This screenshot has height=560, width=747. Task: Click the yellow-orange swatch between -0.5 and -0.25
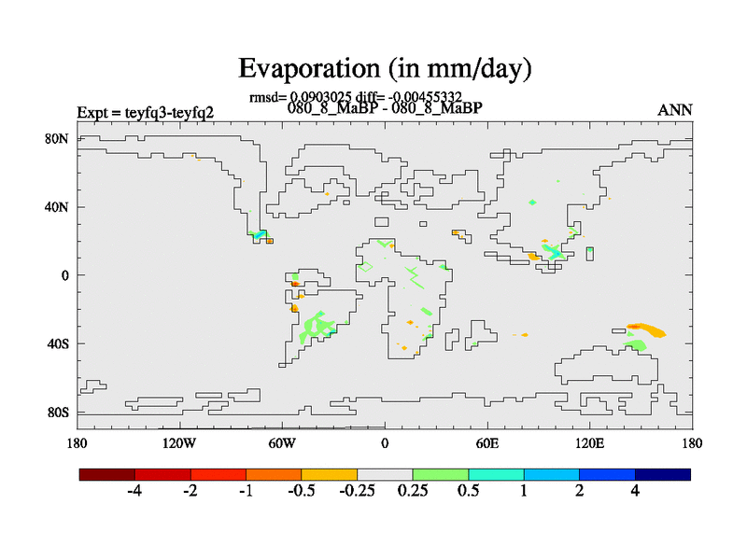point(330,474)
